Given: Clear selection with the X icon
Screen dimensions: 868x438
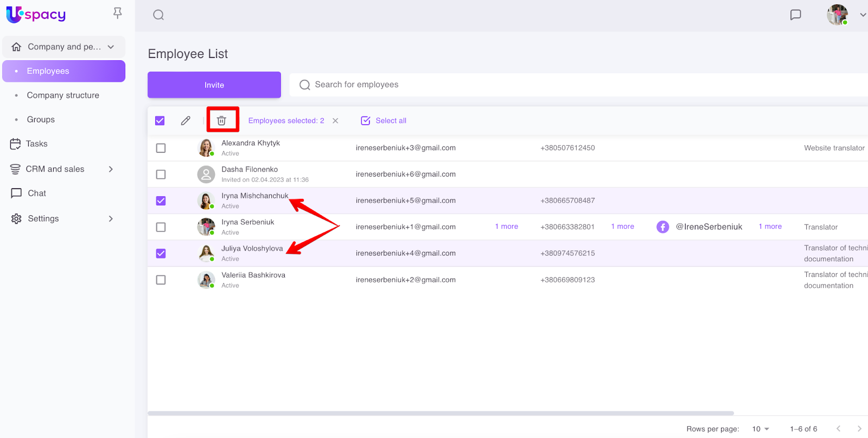Looking at the screenshot, I should [x=335, y=121].
